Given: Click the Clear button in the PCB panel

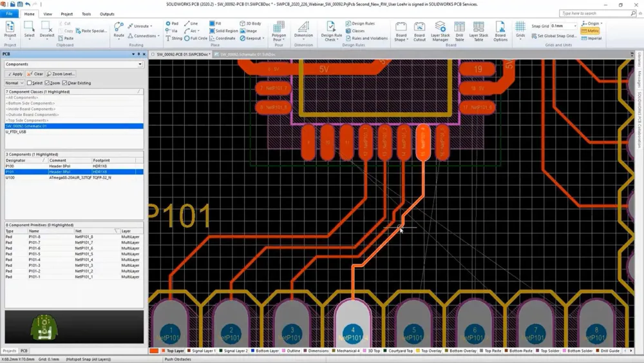Looking at the screenshot, I should click(x=35, y=74).
